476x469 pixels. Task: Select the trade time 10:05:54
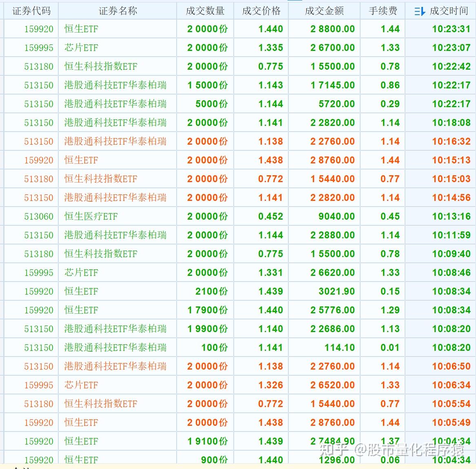[451, 404]
